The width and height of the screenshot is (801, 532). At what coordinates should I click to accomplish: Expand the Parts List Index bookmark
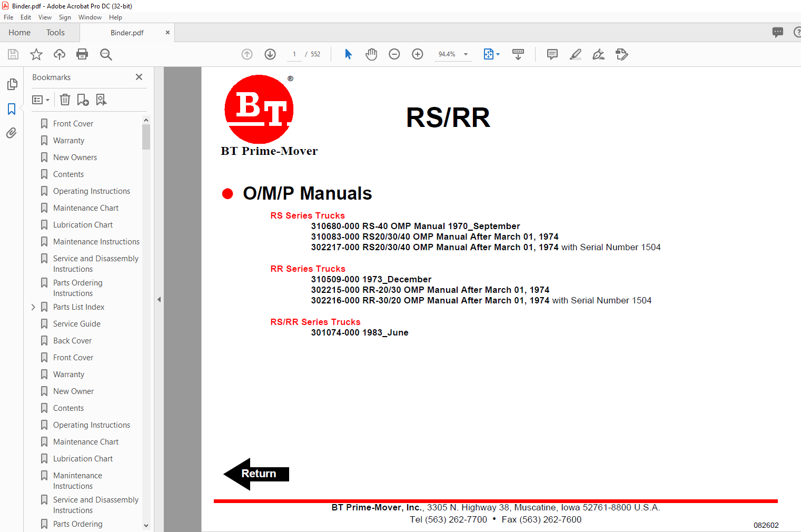[33, 307]
